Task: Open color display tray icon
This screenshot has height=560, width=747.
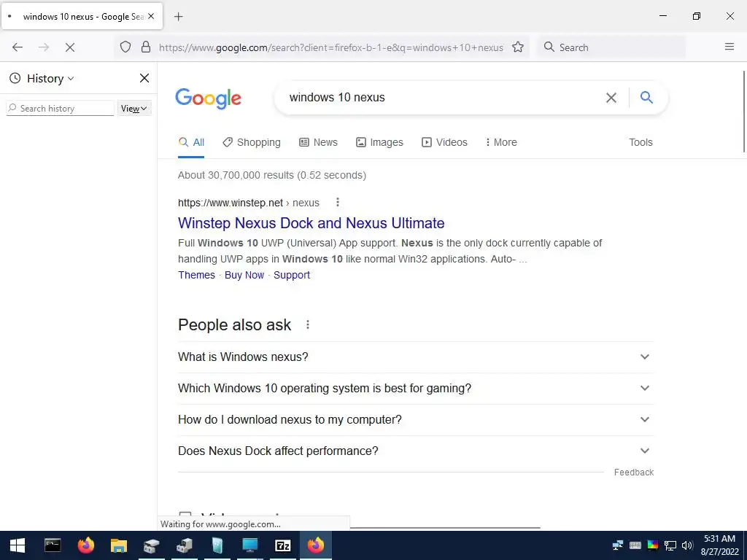Action: [653, 545]
